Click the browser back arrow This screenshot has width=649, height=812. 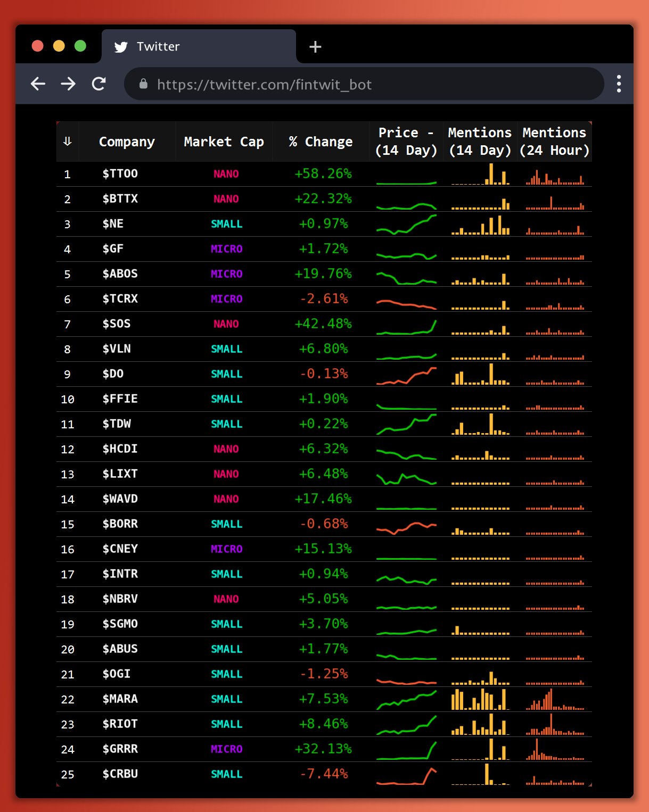point(38,84)
